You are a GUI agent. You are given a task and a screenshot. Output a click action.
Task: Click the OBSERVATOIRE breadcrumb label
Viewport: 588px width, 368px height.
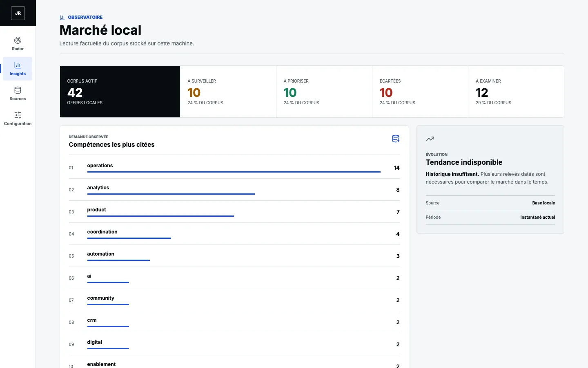tap(85, 17)
